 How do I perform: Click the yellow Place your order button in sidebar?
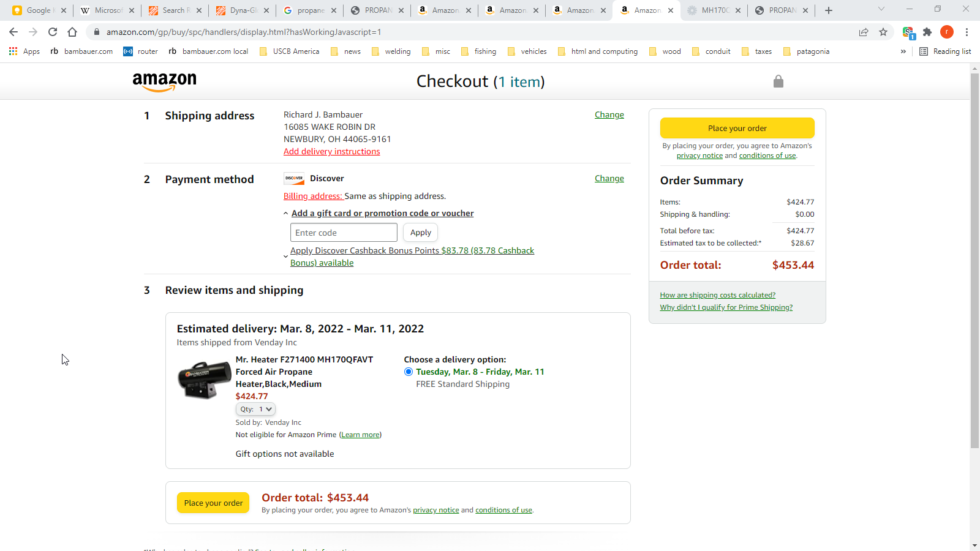tap(737, 128)
